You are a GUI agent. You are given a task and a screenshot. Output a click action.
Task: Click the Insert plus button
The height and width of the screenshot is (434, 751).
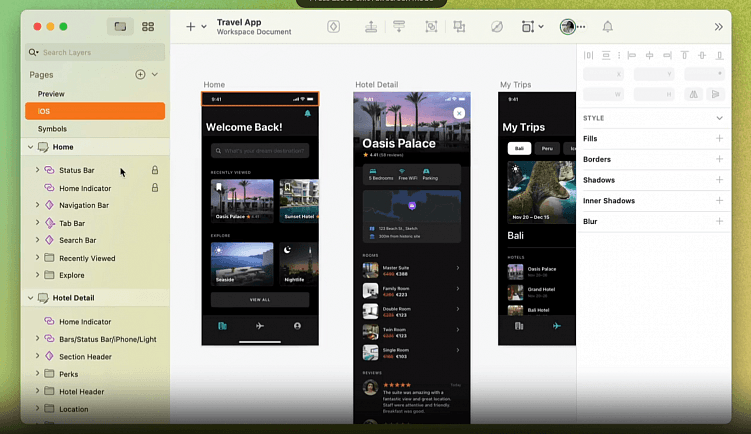tap(191, 27)
